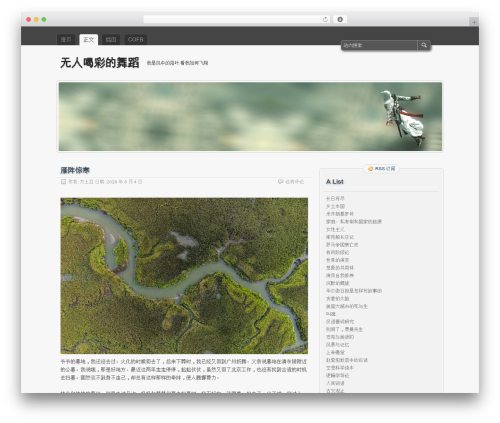Open the aerial river forest article image
This screenshot has height=423, width=500.
(184, 276)
